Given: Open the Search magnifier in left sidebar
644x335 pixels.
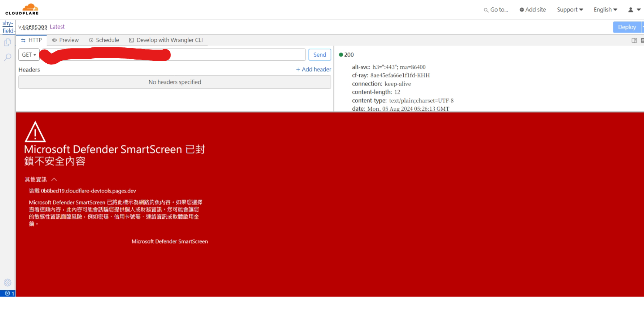Looking at the screenshot, I should (x=7, y=57).
